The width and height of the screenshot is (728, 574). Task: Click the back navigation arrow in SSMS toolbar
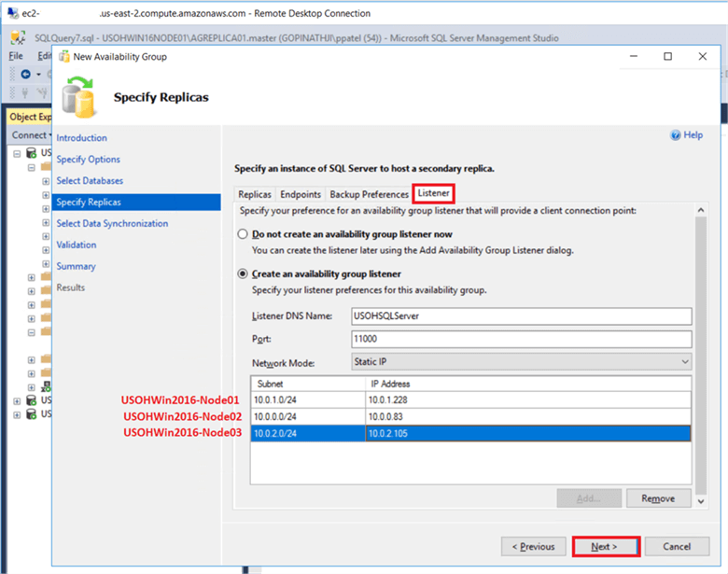25,74
